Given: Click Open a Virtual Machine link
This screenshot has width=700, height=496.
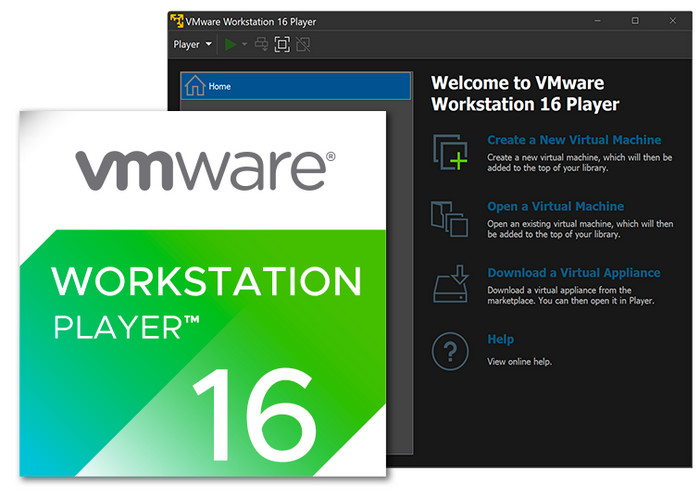Looking at the screenshot, I should point(555,206).
